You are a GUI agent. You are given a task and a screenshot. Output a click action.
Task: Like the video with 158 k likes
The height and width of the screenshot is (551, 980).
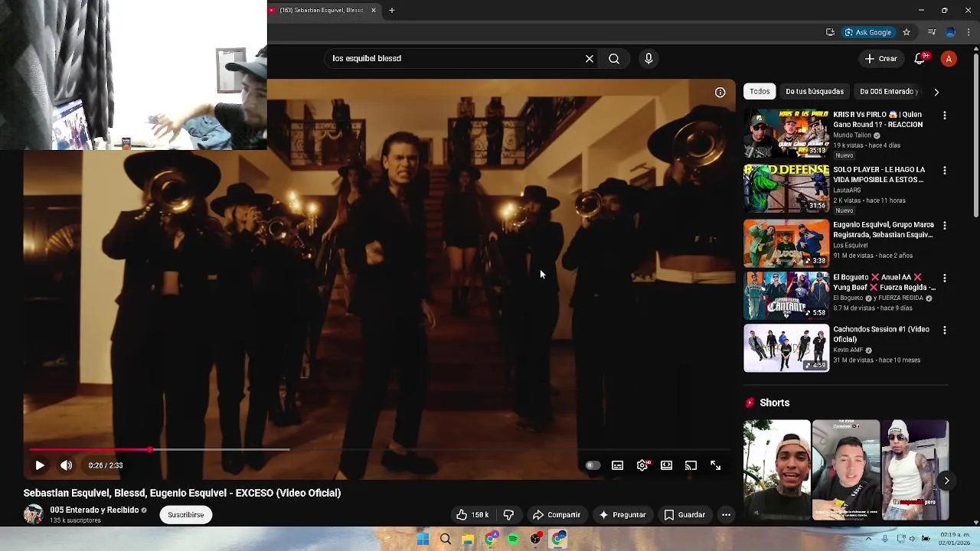[x=472, y=515]
